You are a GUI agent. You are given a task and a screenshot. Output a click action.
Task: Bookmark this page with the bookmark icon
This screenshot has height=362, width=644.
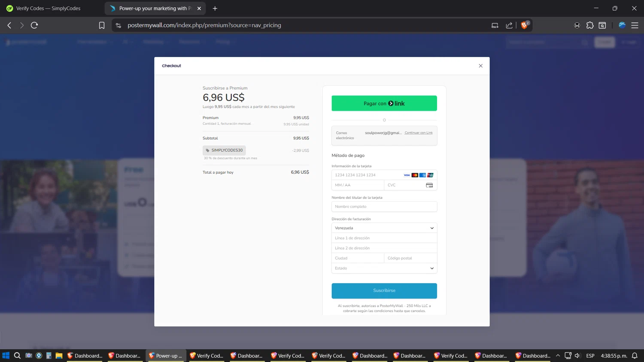coord(102,25)
